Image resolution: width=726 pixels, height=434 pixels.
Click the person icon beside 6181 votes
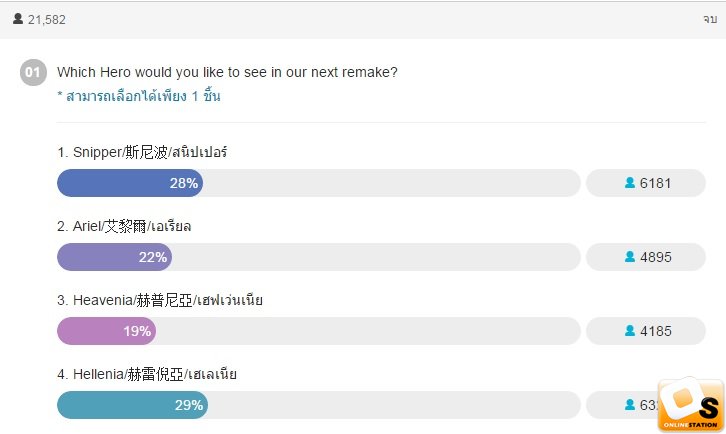pos(630,182)
